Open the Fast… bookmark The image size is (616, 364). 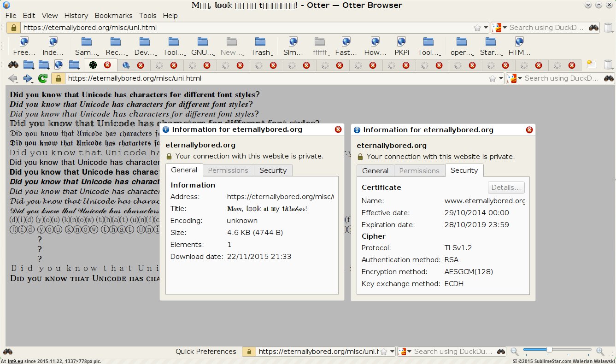pyautogui.click(x=346, y=47)
